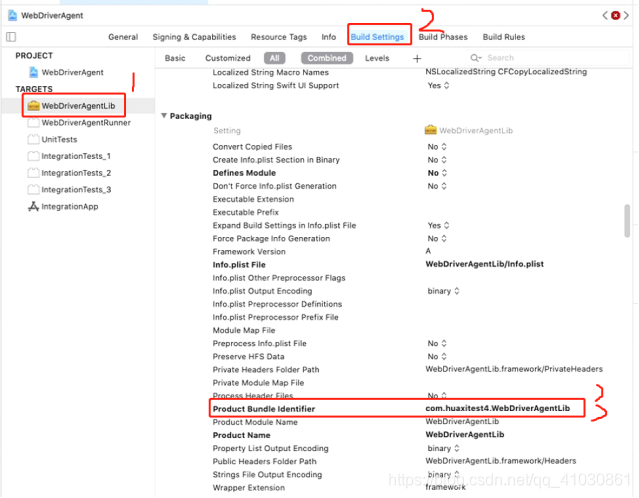Open Preserve HFS Data dropdown
Screen dimensions: 639x498
(437, 357)
